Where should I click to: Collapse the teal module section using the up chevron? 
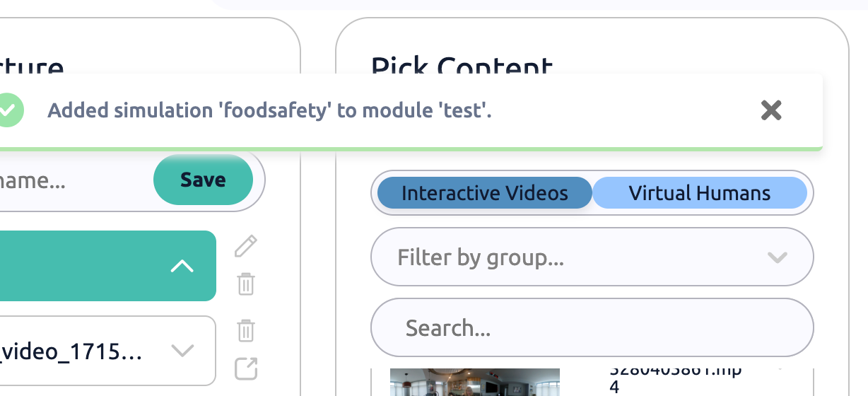(182, 267)
